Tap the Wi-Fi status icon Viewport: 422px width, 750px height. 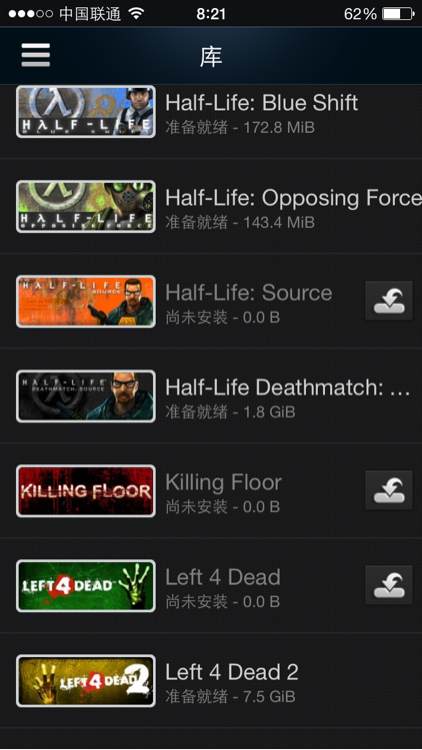tap(137, 14)
